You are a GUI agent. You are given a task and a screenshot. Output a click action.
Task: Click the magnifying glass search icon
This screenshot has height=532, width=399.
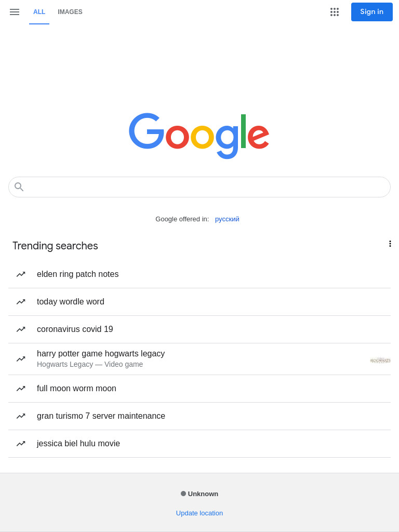pyautogui.click(x=19, y=187)
